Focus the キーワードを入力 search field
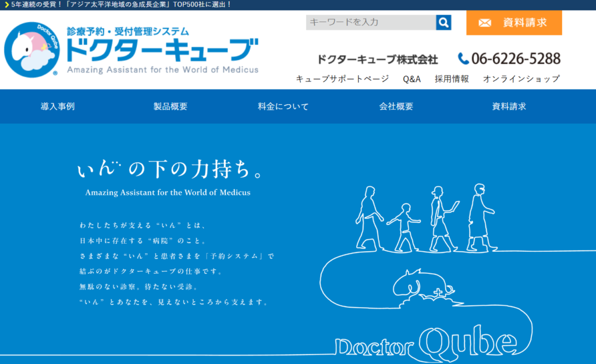 [371, 23]
